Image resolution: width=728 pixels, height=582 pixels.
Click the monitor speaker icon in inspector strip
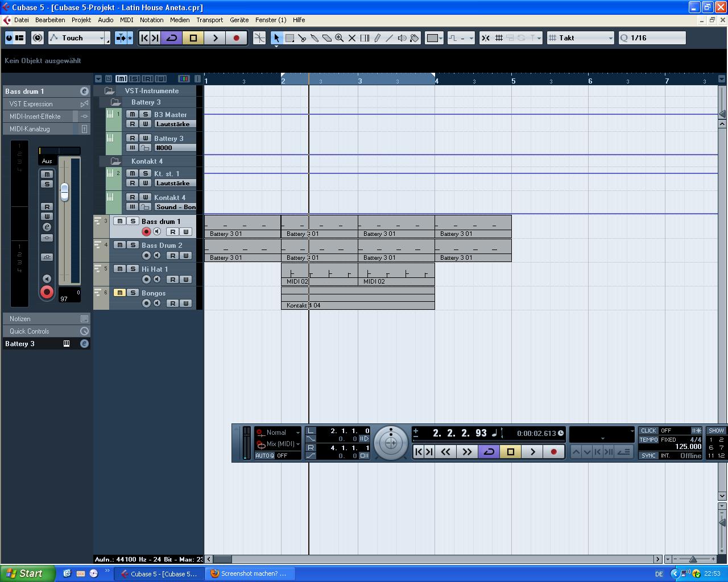click(47, 278)
